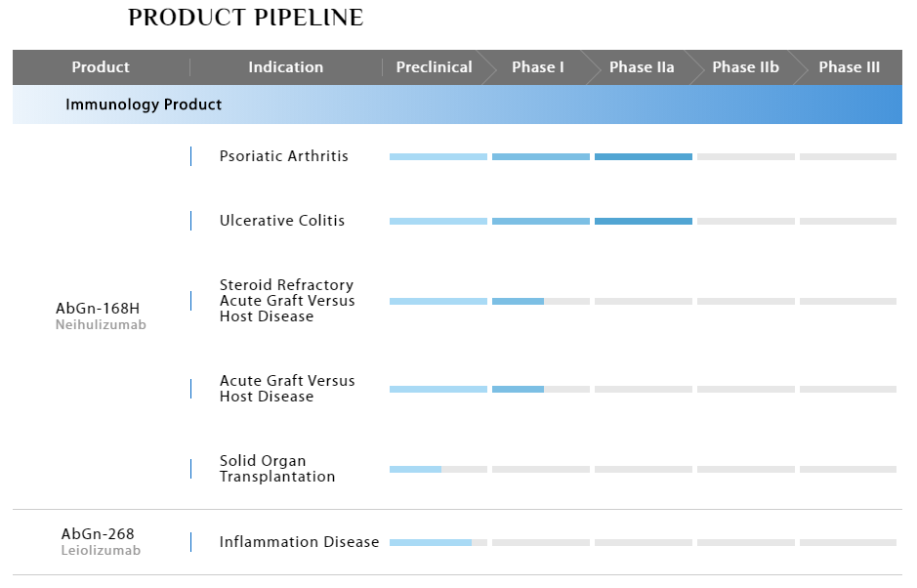Click the Neihulizumab subtitle text
This screenshot has height=588, width=917.
coord(101,325)
